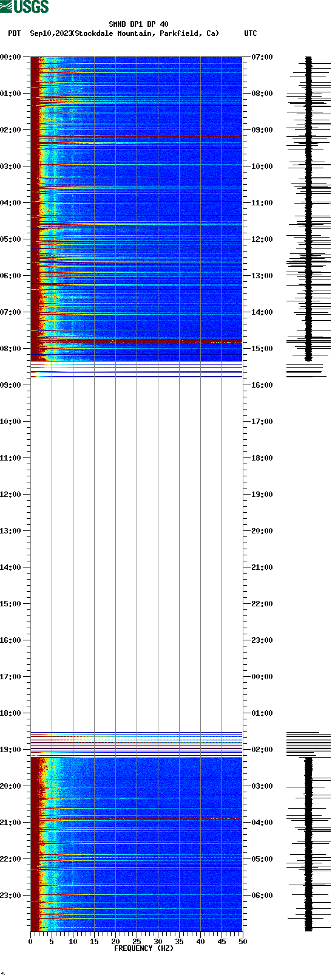Image resolution: width=335 pixels, height=980 pixels.
Task: Click the 04:00 PDT time label
Action: point(10,203)
